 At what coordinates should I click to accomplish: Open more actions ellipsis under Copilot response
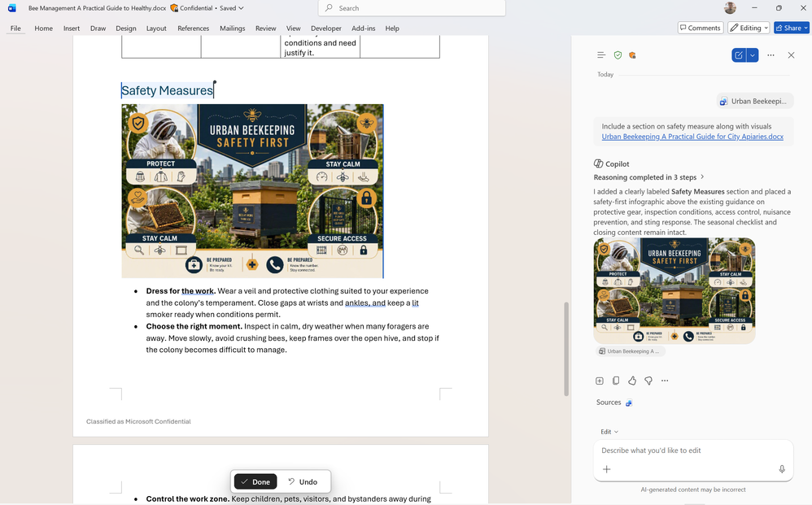[665, 381]
